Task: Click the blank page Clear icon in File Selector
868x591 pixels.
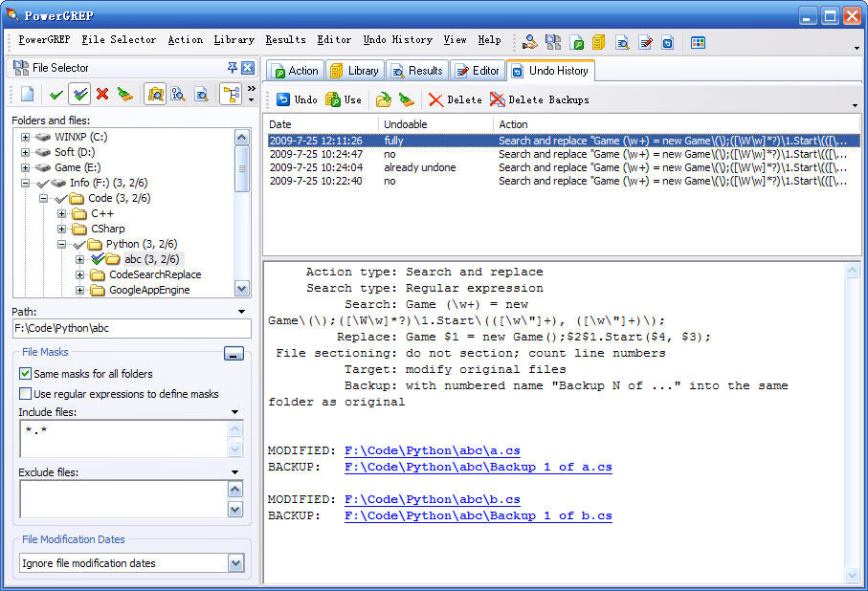Action: point(27,94)
